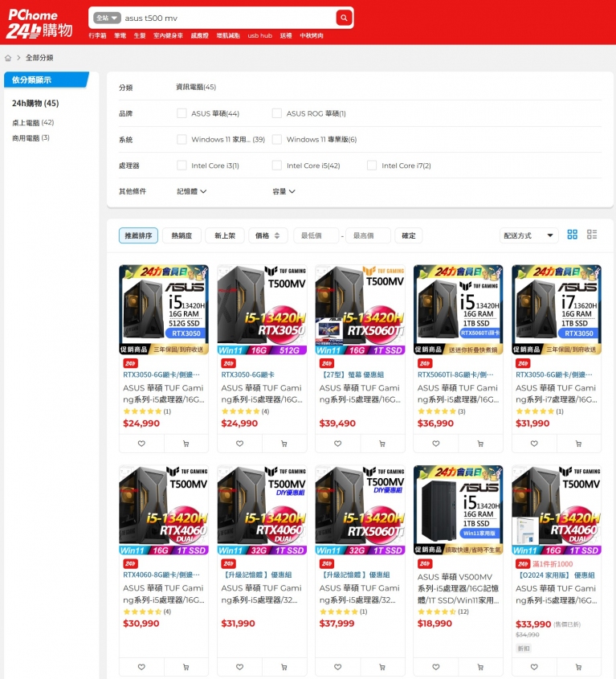Go to home via breadcrumb house icon
This screenshot has width=616, height=679.
coord(8,58)
